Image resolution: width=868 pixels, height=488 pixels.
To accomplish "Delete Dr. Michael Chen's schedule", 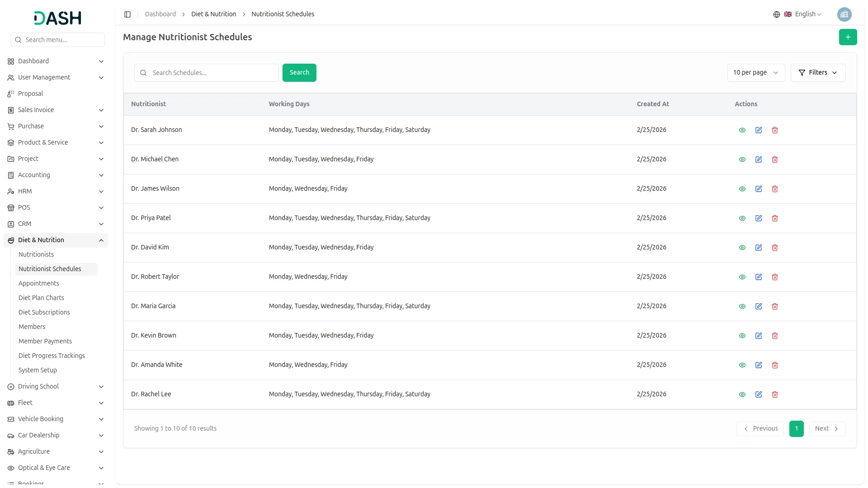I will [775, 160].
